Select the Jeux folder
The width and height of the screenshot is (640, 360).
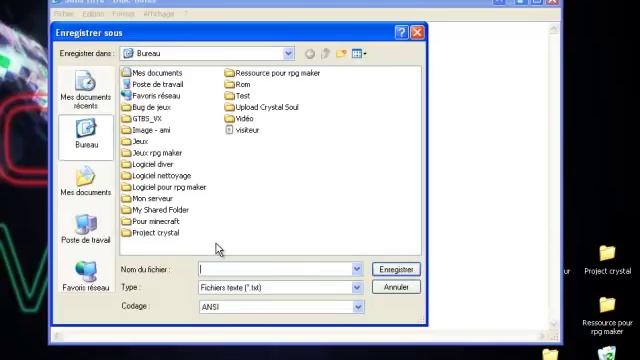pyautogui.click(x=135, y=142)
